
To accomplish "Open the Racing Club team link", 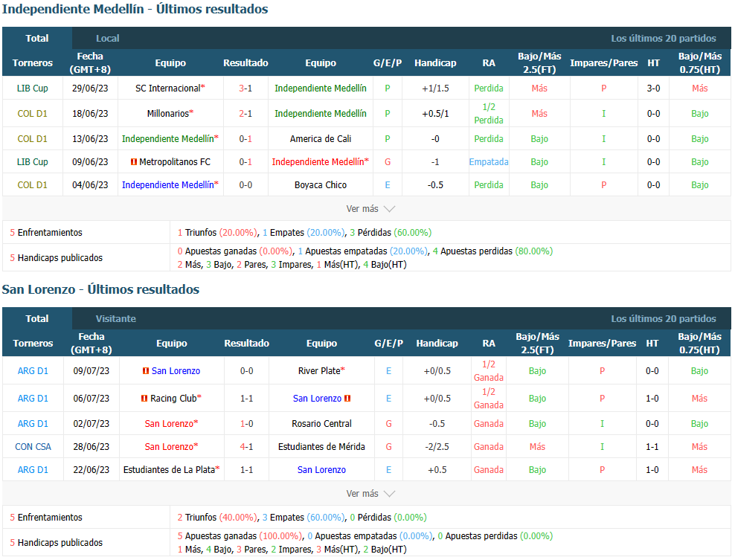I will 173,399.
